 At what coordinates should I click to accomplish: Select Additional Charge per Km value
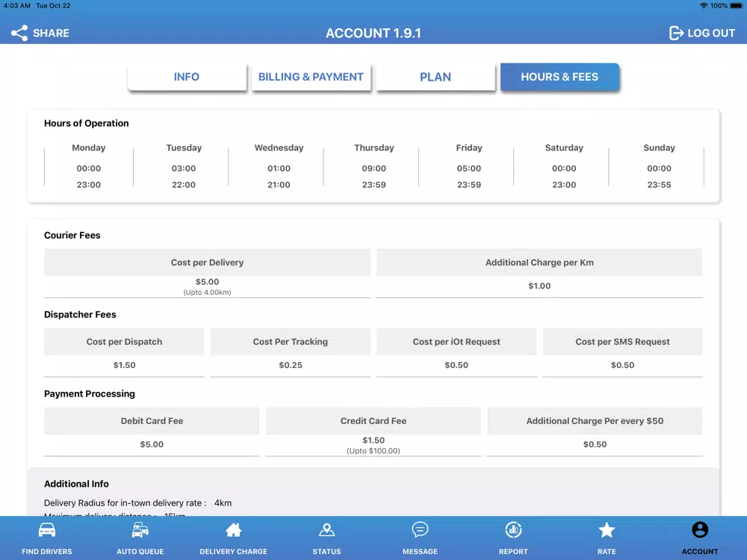pos(539,286)
